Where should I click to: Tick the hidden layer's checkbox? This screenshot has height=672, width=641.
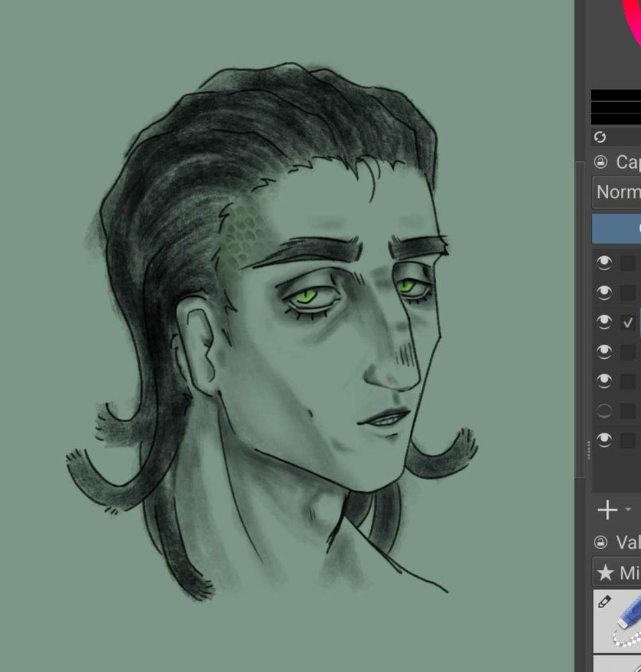[628, 411]
